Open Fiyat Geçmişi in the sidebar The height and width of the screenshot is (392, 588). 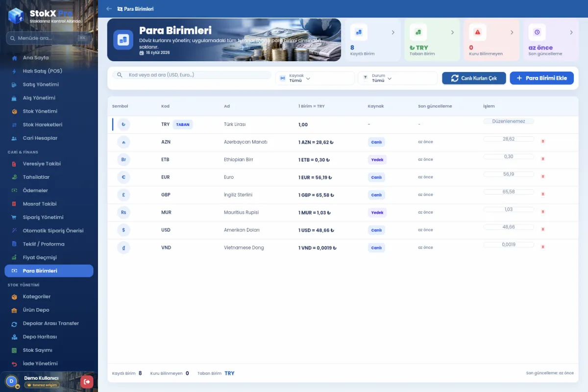(x=49, y=257)
